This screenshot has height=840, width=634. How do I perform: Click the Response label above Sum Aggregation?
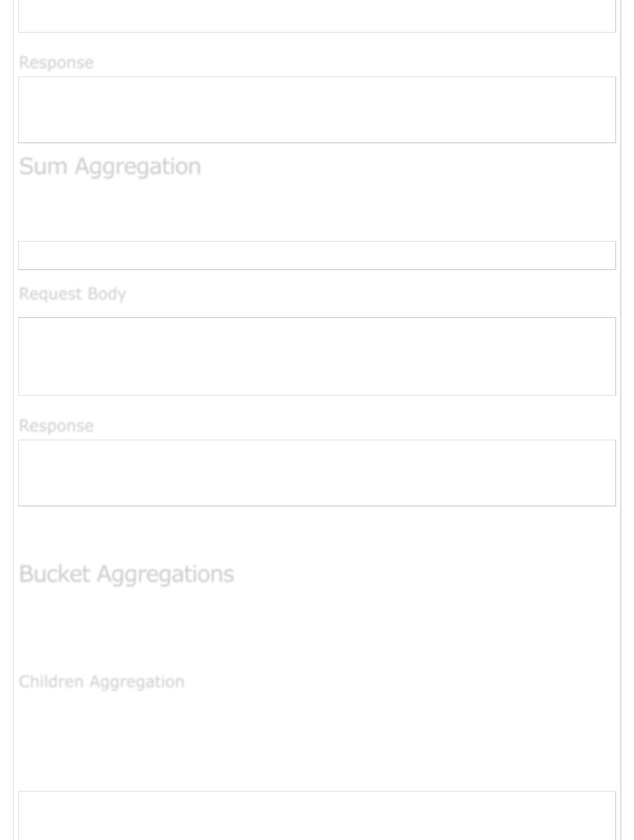point(56,62)
